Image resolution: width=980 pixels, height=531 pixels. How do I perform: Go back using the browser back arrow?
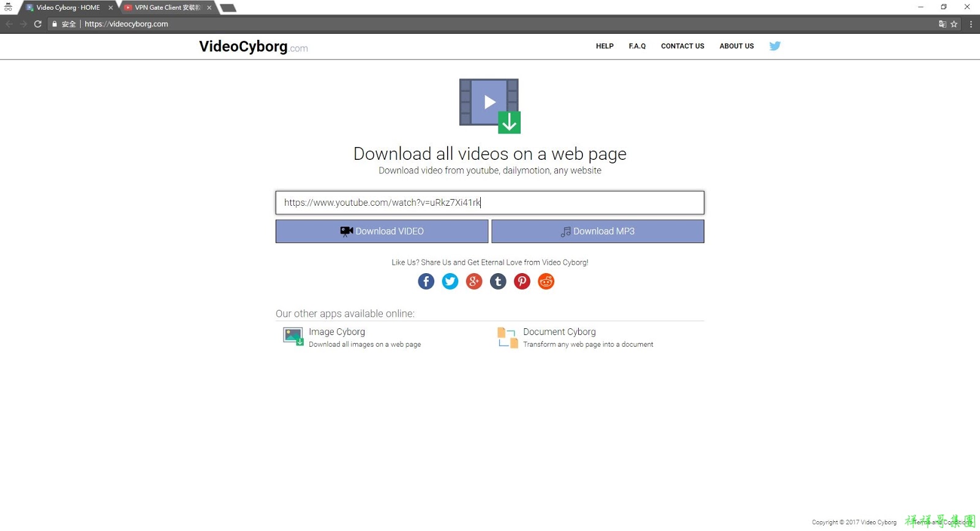pos(9,24)
